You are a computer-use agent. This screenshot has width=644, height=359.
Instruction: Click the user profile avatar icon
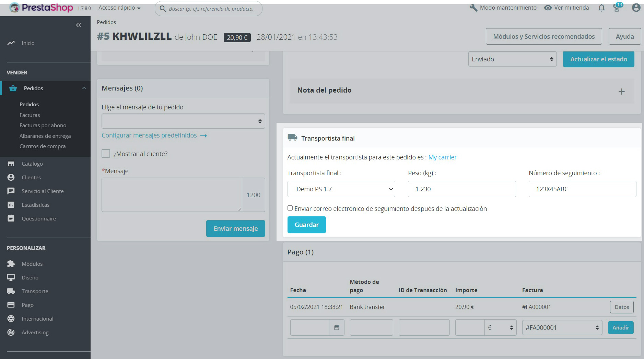click(636, 8)
